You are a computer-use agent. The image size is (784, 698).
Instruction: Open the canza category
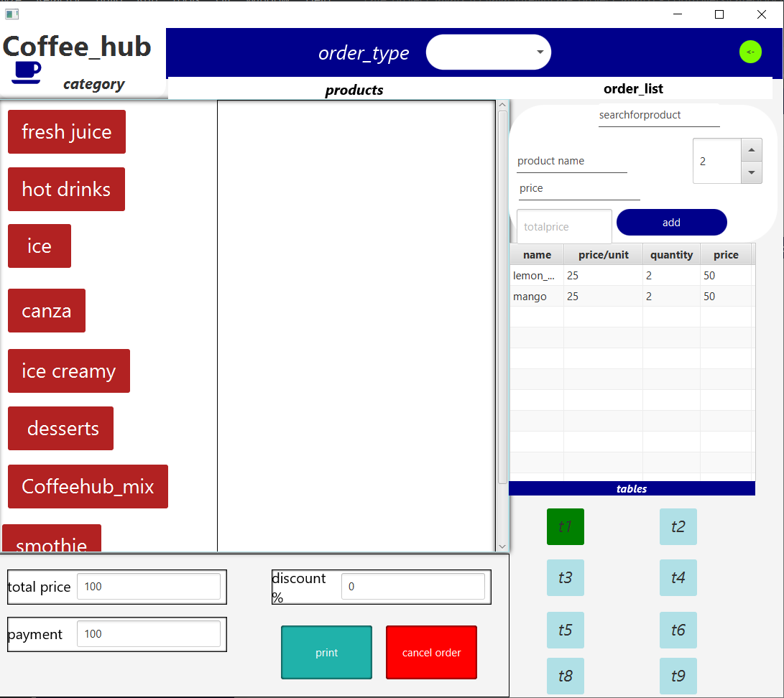pos(47,311)
